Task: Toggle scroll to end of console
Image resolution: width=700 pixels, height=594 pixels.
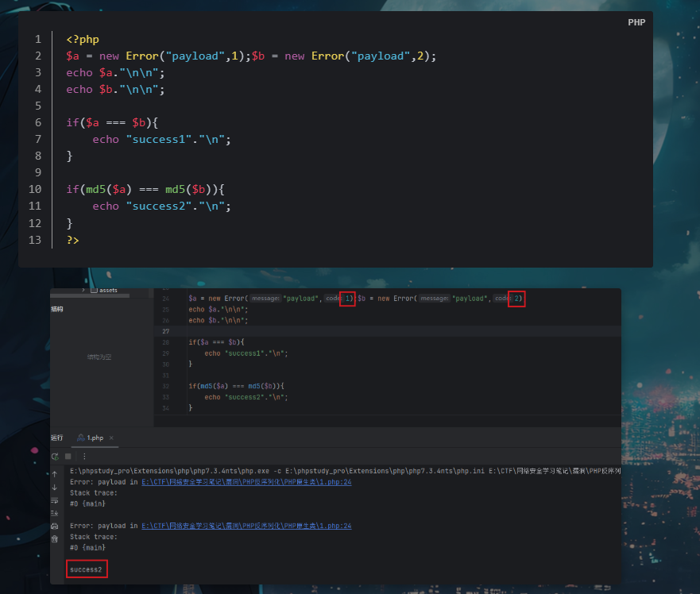Action: pyautogui.click(x=55, y=513)
